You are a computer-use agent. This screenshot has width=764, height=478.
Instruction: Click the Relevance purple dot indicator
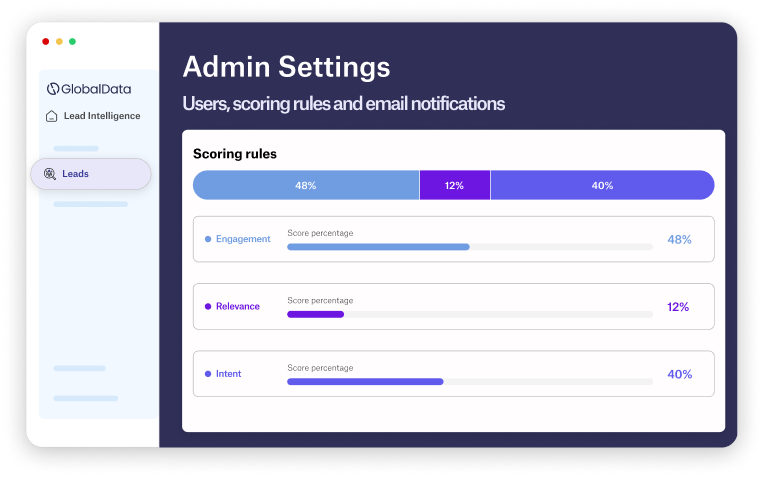[208, 306]
